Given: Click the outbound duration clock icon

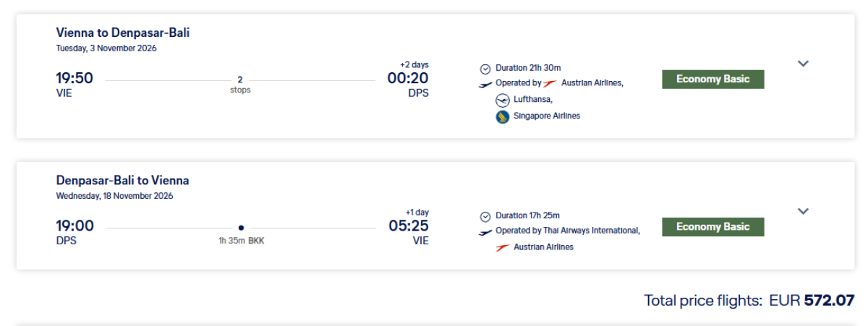Looking at the screenshot, I should [485, 69].
